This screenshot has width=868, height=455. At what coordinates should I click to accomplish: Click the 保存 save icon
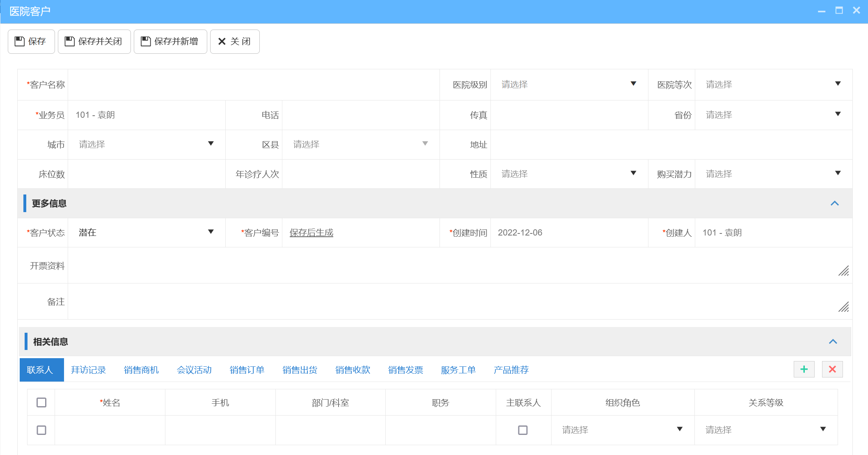[x=20, y=41]
